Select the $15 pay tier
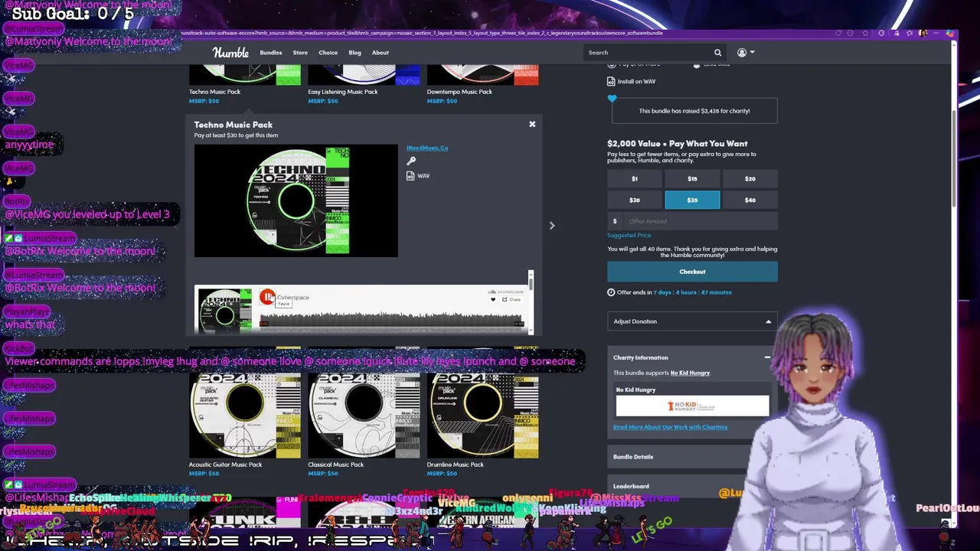 point(692,178)
